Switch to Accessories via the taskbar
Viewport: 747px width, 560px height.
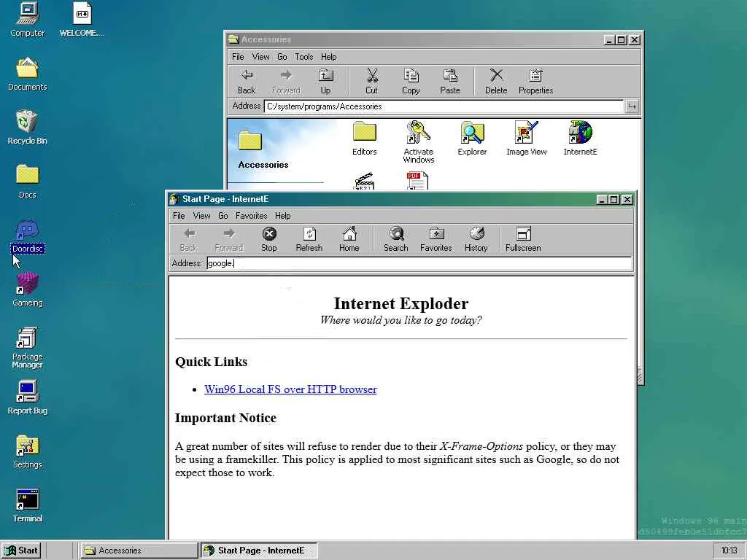(139, 551)
